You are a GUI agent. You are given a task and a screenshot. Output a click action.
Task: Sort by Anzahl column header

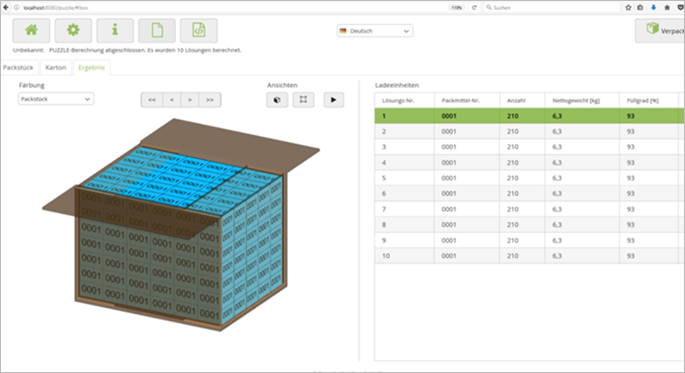[x=522, y=100]
